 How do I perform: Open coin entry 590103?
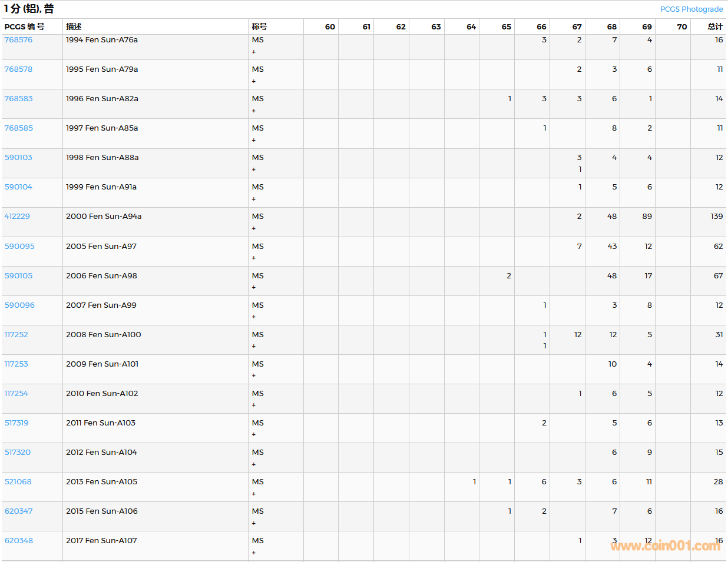pos(18,158)
